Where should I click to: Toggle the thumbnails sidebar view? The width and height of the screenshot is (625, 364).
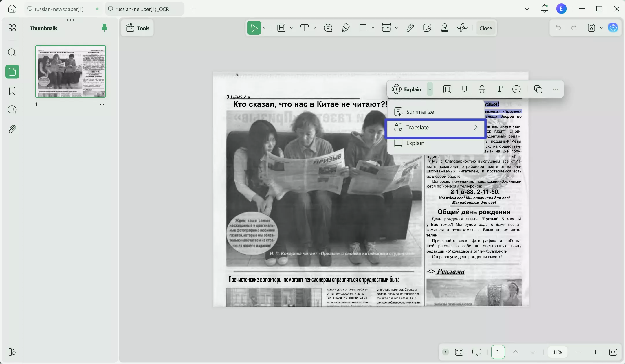[12, 71]
